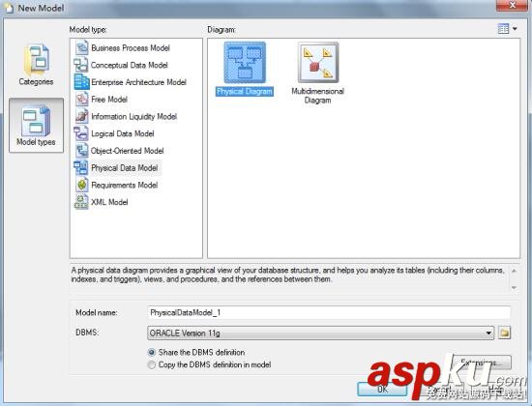This screenshot has height=406, width=532.
Task: Choose XML Model text
Action: tap(109, 202)
